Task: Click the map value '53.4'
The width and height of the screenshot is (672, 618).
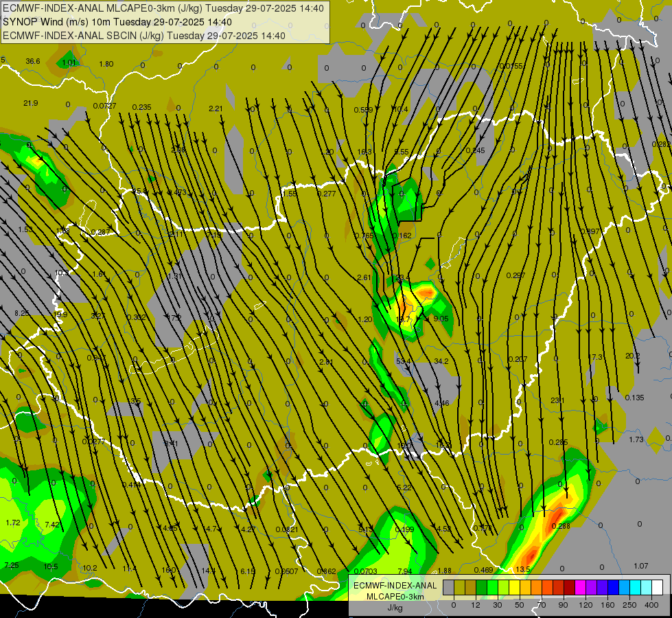Action: [404, 362]
